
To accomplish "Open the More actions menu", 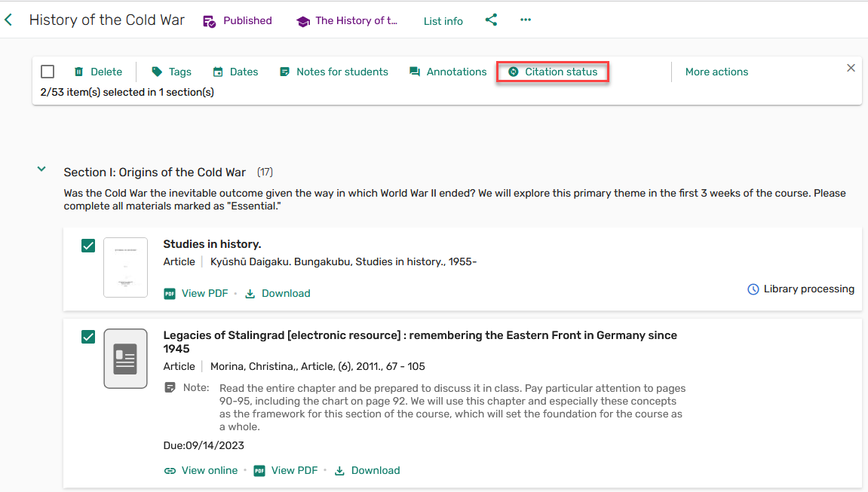I will point(716,72).
